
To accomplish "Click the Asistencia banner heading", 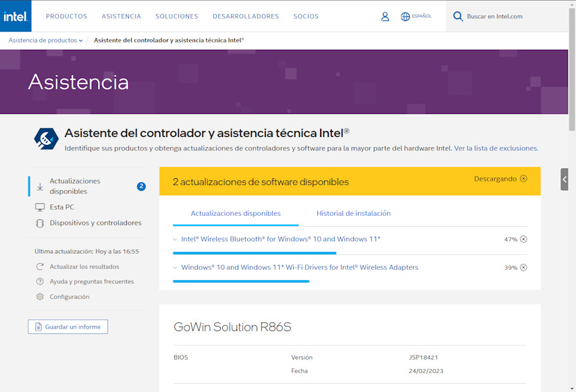I will (78, 82).
